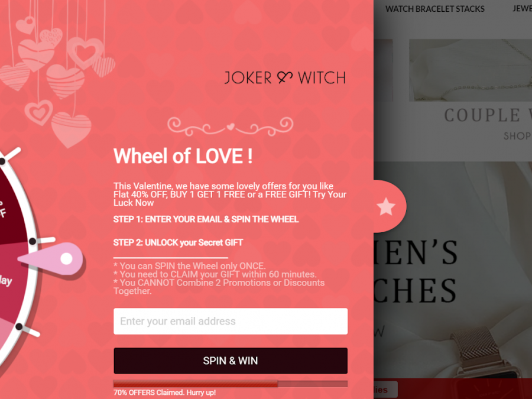
Task: Click the SPIN & WIN button
Action: 231,361
